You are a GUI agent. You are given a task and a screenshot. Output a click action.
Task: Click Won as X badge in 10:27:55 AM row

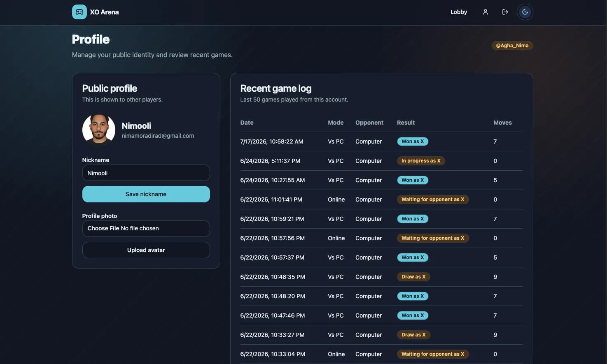tap(413, 180)
